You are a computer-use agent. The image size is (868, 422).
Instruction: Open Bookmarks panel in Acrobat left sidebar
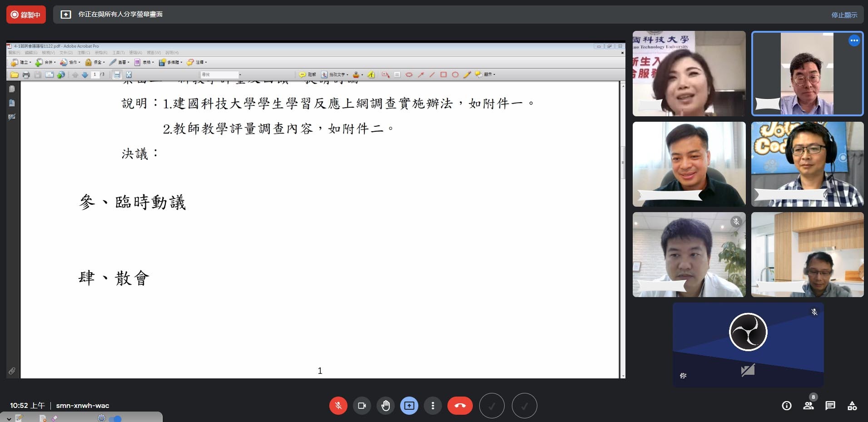12,103
